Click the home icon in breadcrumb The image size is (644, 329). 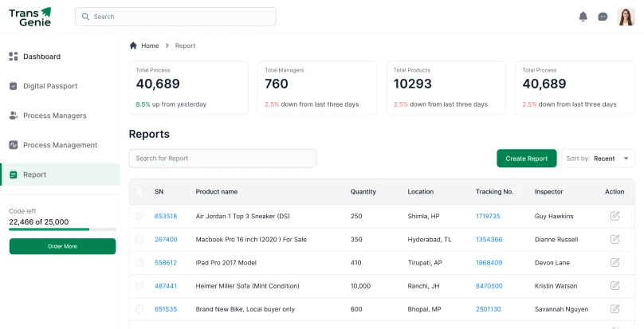click(133, 45)
